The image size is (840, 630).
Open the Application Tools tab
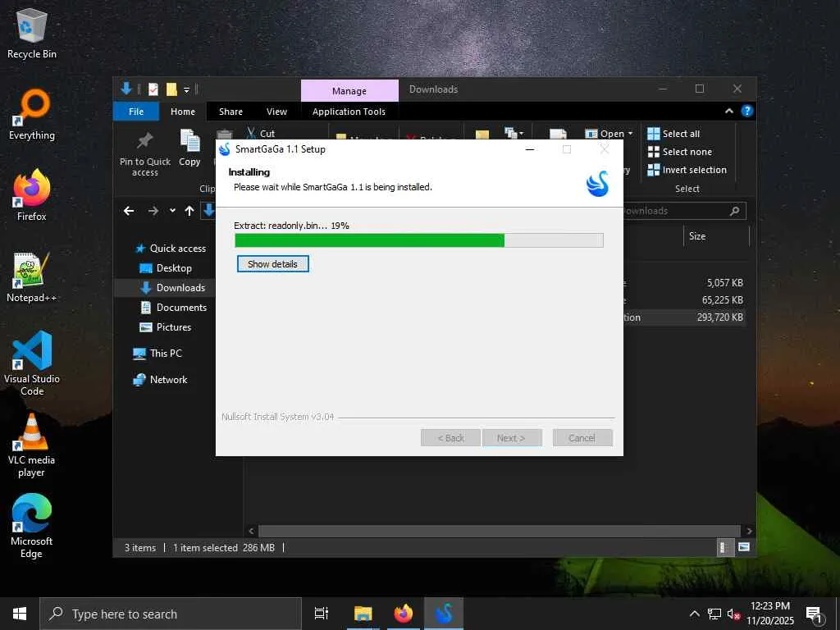click(349, 112)
